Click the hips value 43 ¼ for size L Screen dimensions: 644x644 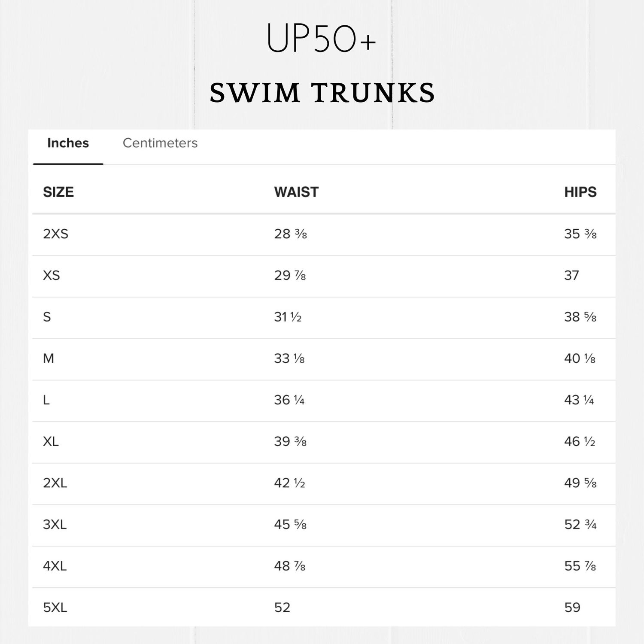coord(579,400)
